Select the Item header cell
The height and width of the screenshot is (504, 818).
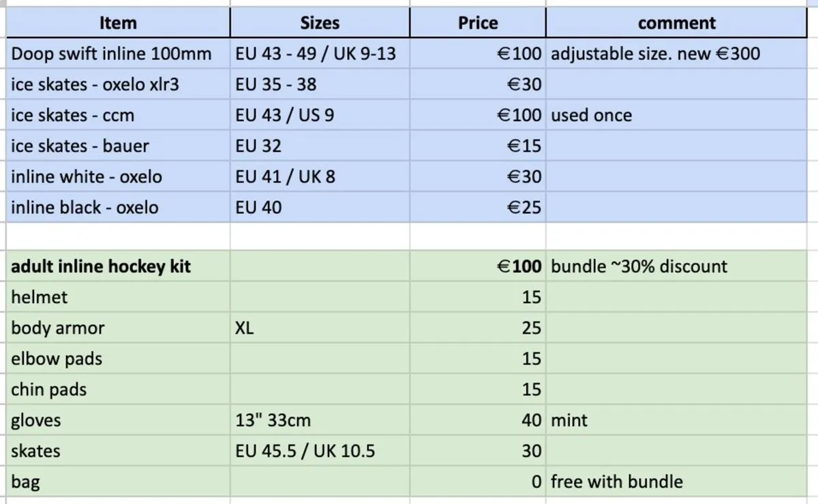coord(118,22)
